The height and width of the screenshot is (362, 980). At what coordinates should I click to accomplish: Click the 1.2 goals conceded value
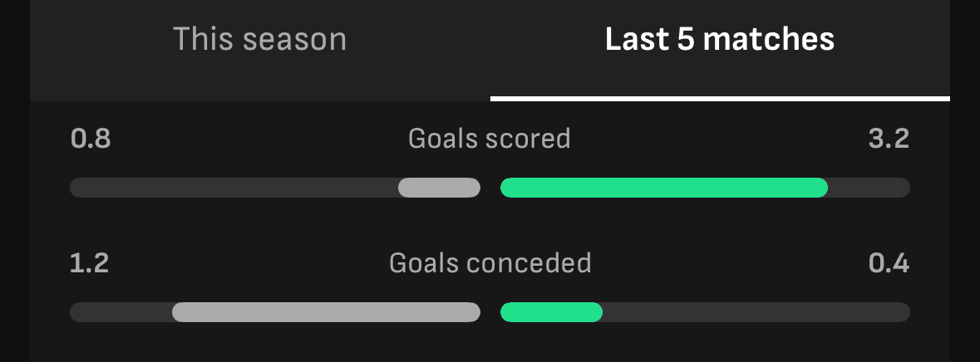(90, 263)
